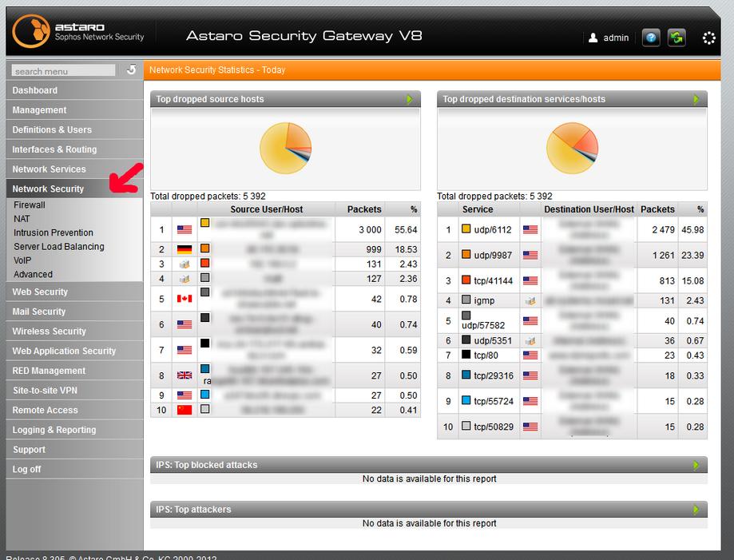Screen dimensions: 734x560
Task: Click the UK flag in source row 8
Action: tap(184, 375)
